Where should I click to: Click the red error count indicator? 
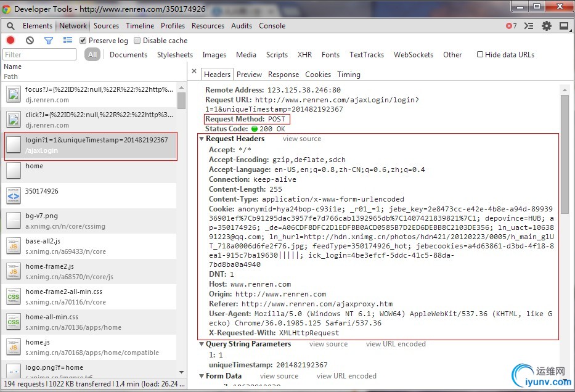[511, 26]
